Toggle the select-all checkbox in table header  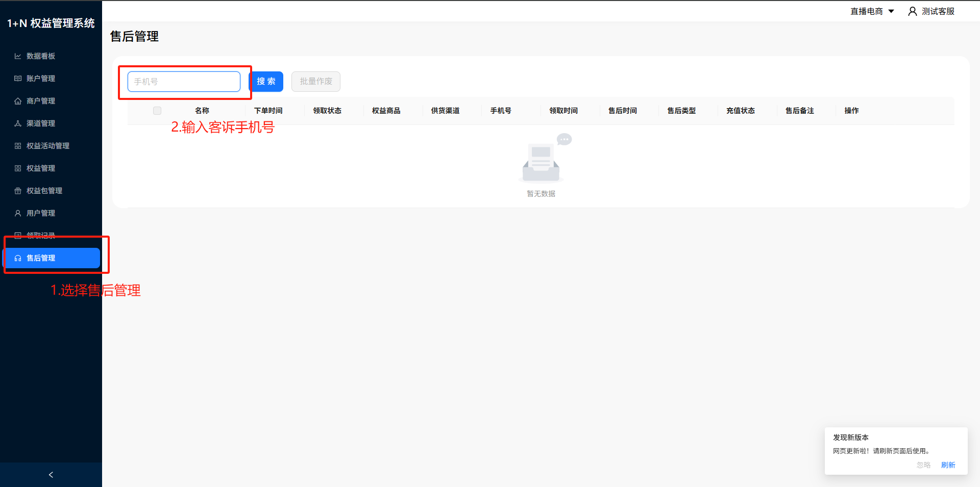(157, 111)
